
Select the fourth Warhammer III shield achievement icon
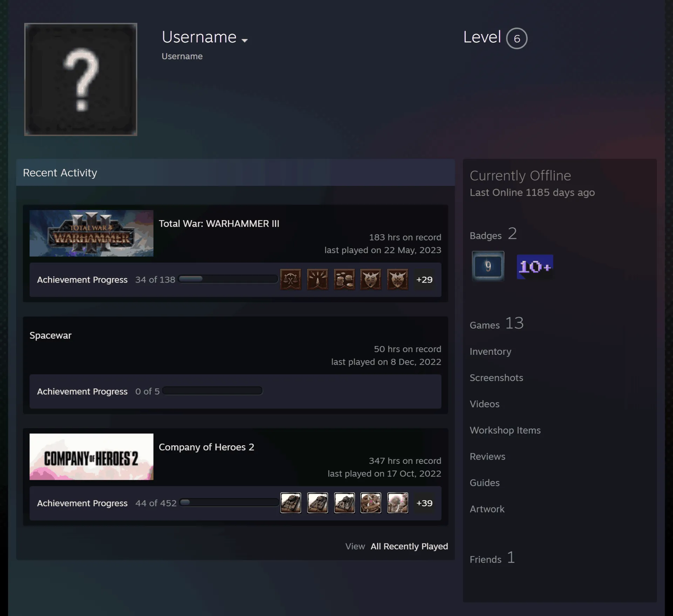[371, 279]
